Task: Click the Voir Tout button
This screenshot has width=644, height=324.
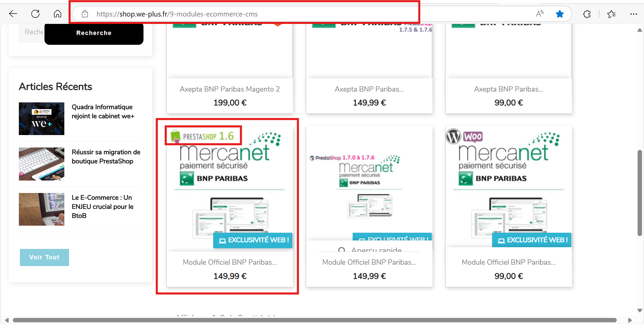Action: (x=44, y=257)
